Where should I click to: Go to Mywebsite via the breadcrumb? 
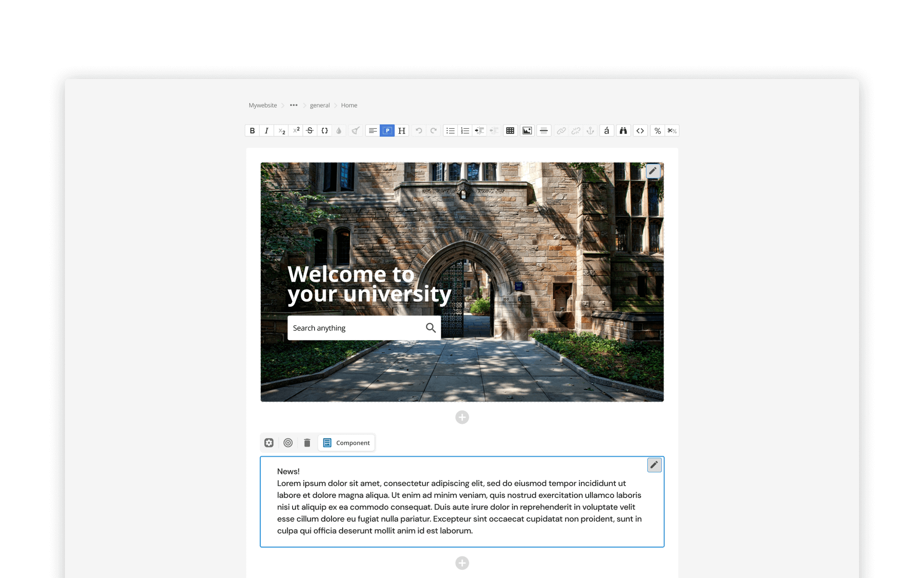pyautogui.click(x=262, y=105)
